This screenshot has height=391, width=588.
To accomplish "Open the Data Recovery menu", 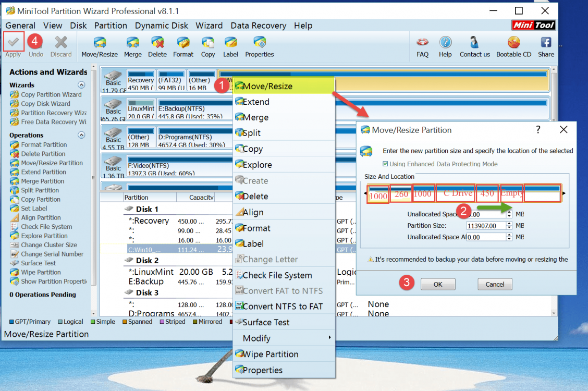I will 259,26.
